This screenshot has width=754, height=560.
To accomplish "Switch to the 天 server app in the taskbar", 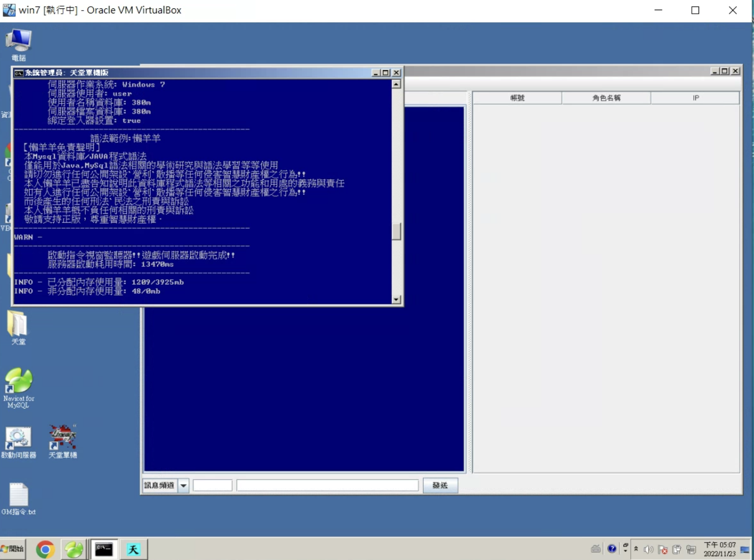I will point(133,549).
